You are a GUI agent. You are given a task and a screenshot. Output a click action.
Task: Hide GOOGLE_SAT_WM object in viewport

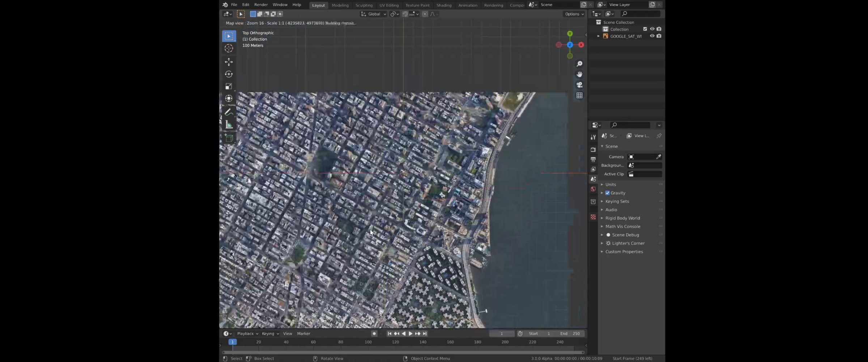[x=652, y=36]
